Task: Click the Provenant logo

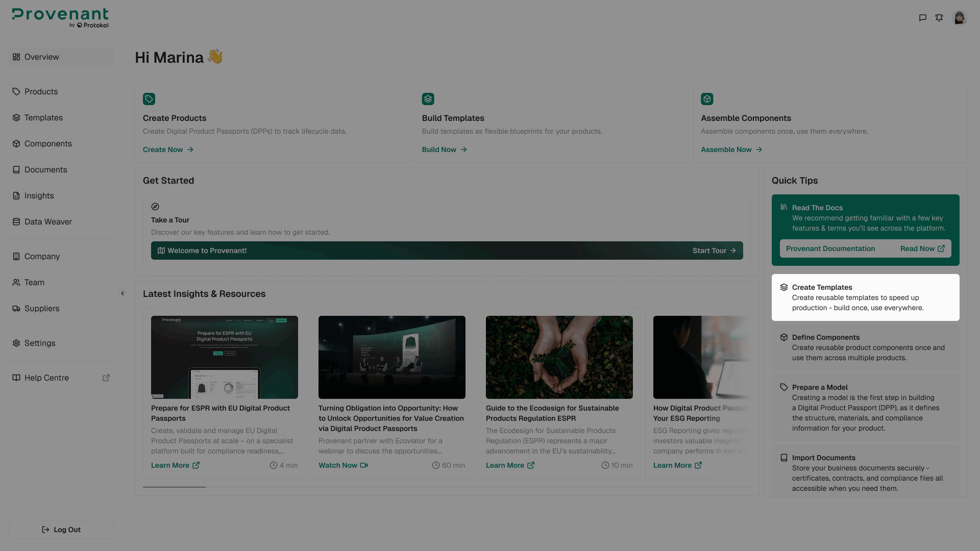Action: point(60,18)
